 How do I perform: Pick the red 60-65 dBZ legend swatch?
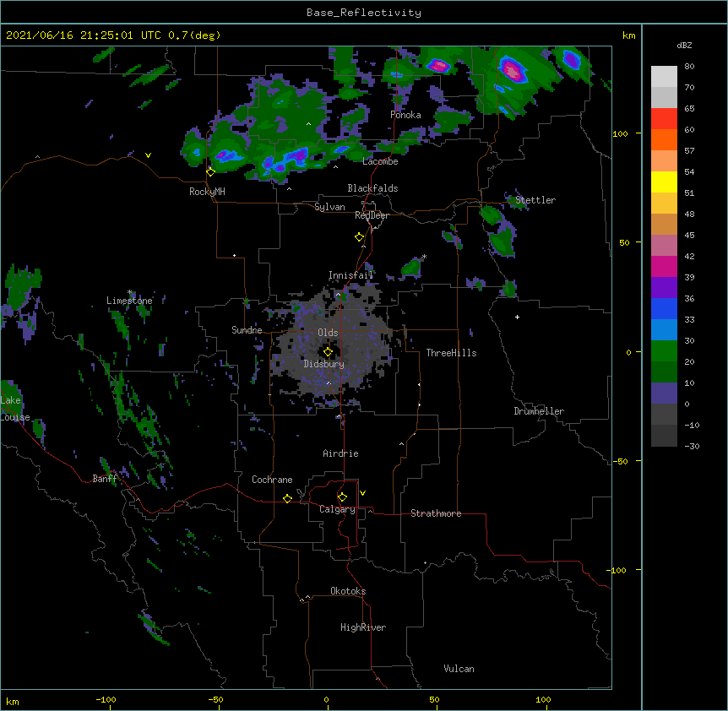664,119
